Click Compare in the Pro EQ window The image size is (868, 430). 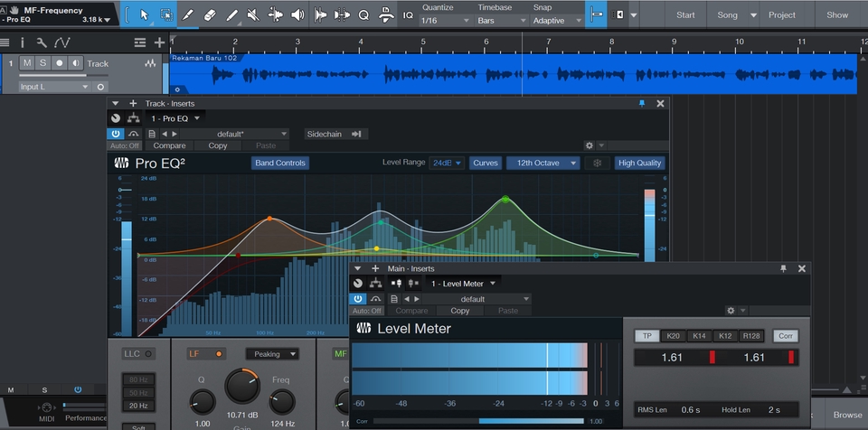(169, 145)
